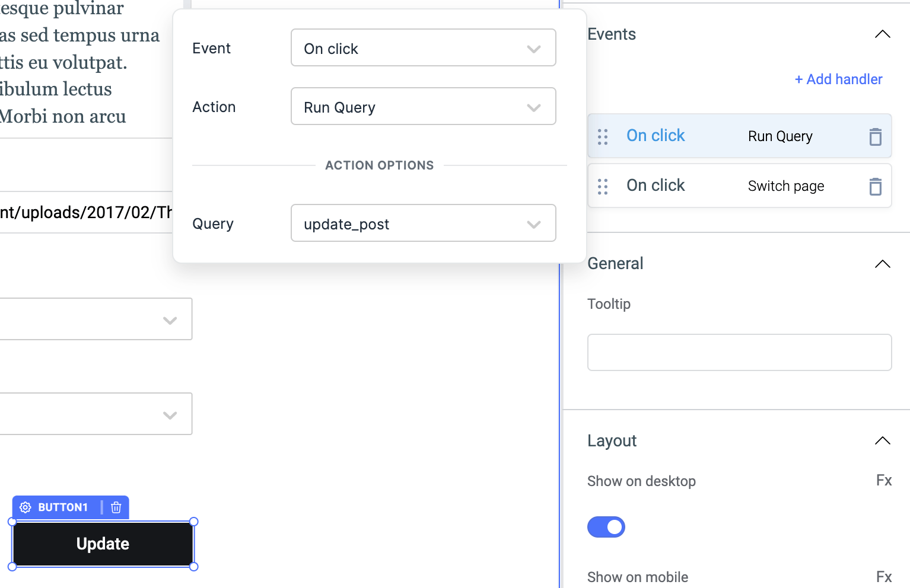Collapse the Events section

(x=882, y=34)
